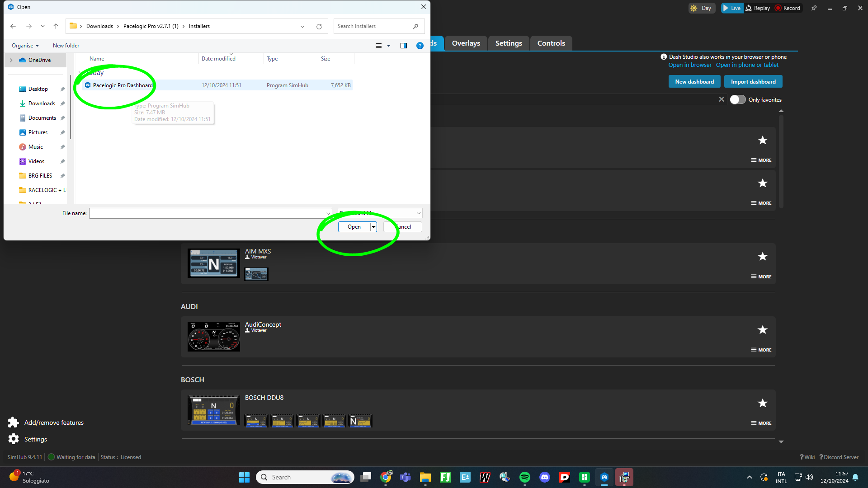The width and height of the screenshot is (868, 488).
Task: Favorite the AIM MXS dashboard star
Action: 763,257
